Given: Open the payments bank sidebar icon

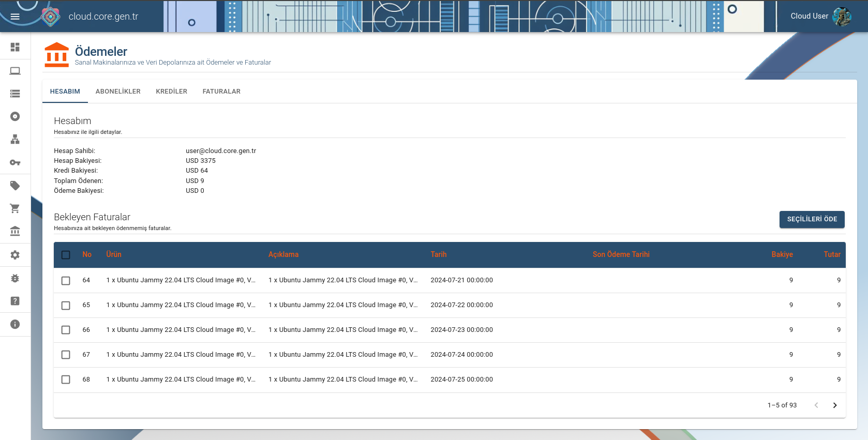Looking at the screenshot, I should 15,231.
